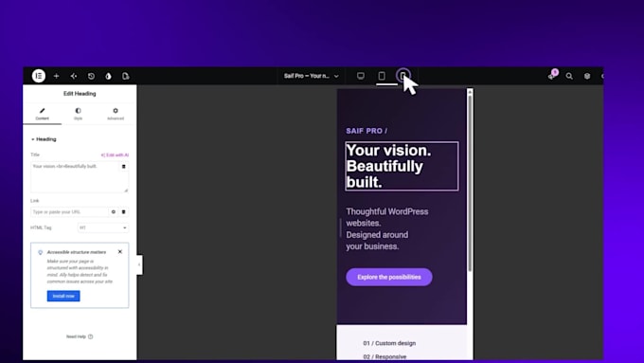
Task: Open the Pages document icon in top bar
Action: click(126, 76)
